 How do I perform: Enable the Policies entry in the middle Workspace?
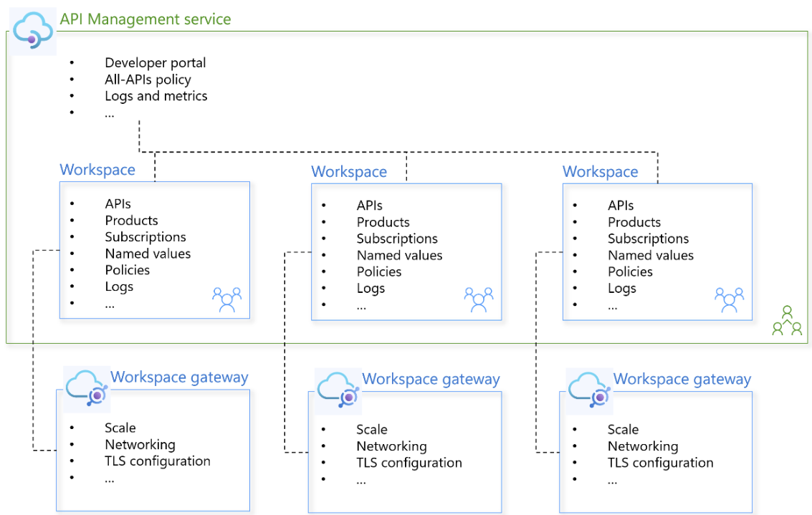379,271
